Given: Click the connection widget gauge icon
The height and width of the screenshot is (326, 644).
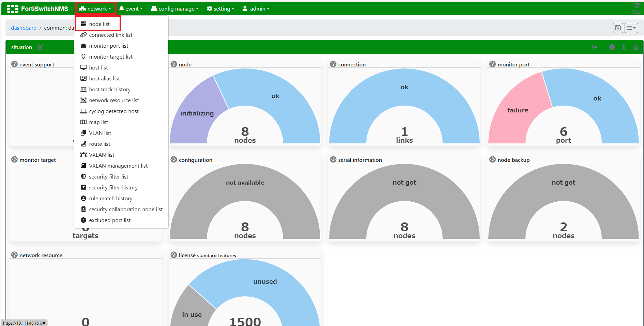Looking at the screenshot, I should tap(333, 64).
